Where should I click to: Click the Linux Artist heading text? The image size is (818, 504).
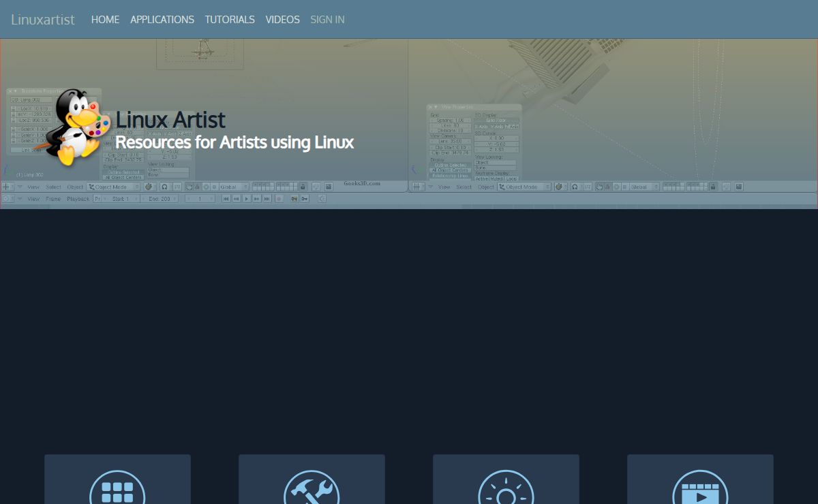pos(170,119)
